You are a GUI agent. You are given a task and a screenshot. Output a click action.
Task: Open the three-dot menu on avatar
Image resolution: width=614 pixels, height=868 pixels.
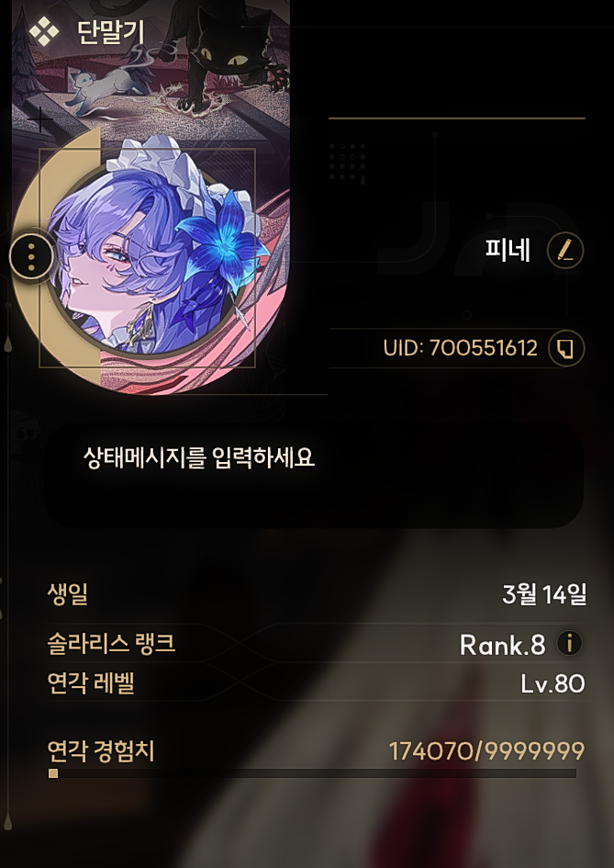[31, 257]
